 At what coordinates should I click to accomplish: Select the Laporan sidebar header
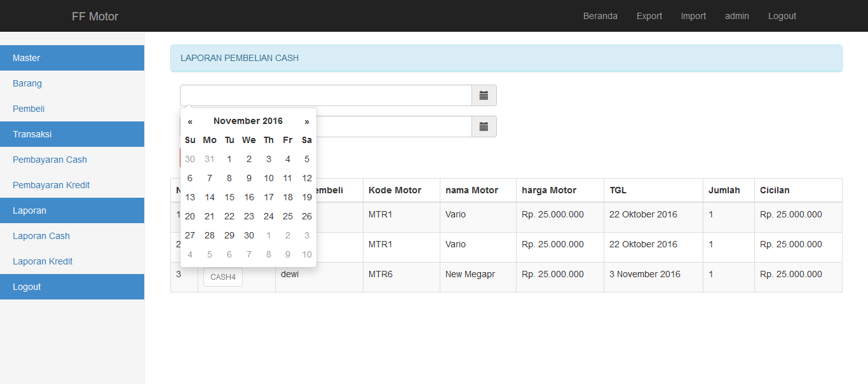click(72, 210)
